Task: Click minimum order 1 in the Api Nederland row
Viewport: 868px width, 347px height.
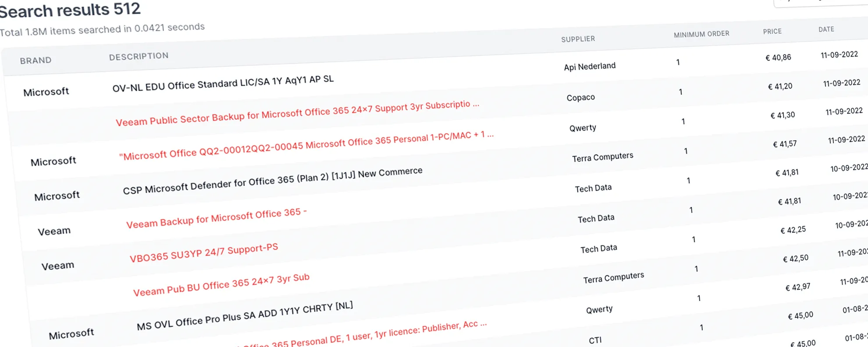Action: (x=678, y=62)
